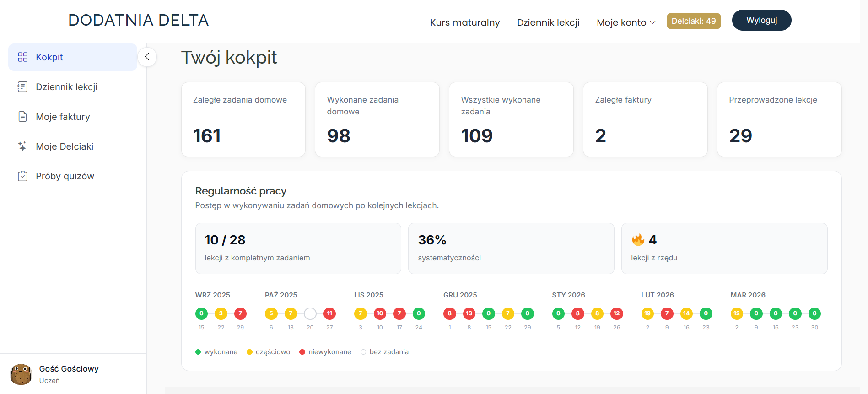The height and width of the screenshot is (394, 868).
Task: Click the Zaległe zadania domowe card
Action: tap(243, 119)
